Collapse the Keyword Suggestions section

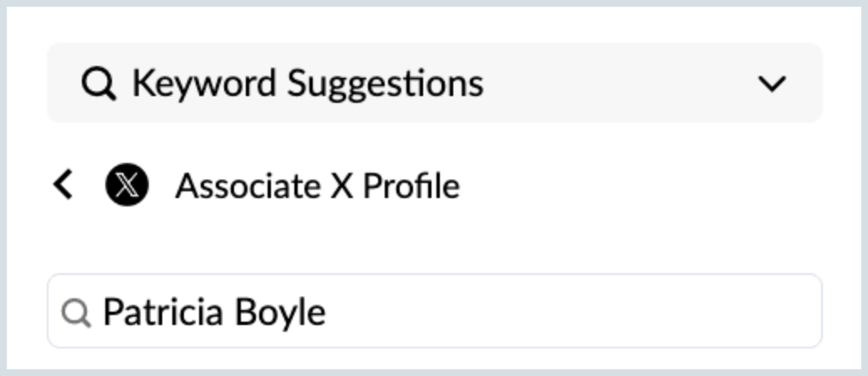pos(772,84)
